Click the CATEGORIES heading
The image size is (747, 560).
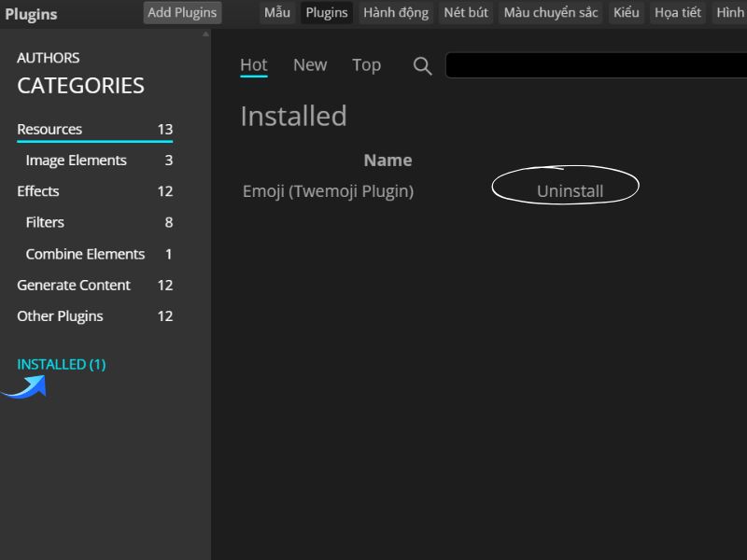click(80, 86)
